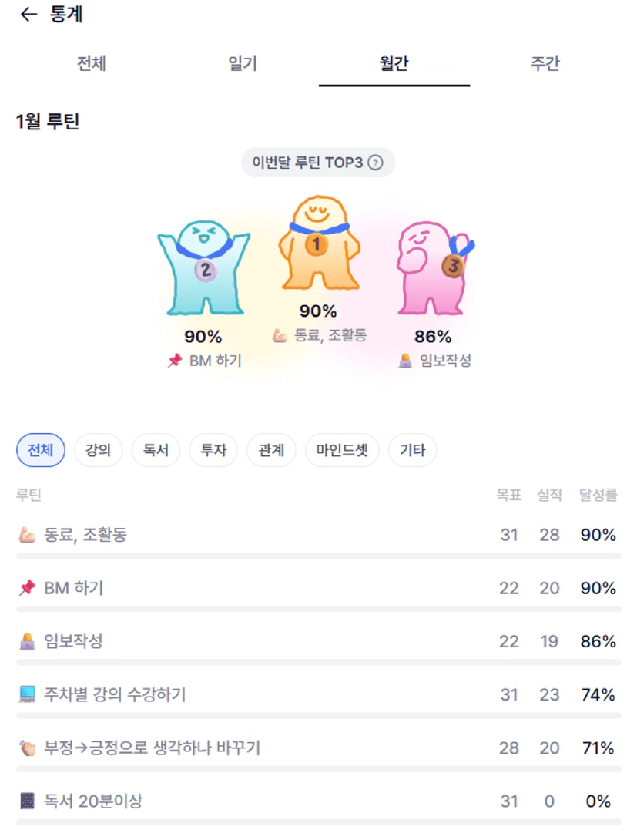637x840 pixels.
Task: Open the TOP3 help question mark icon
Action: click(x=375, y=163)
